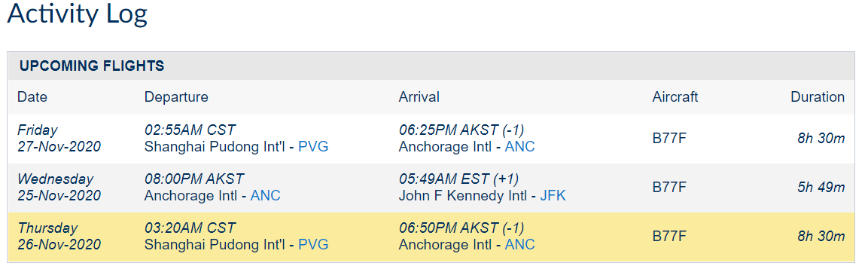Click the Arrival column header
868x272 pixels.
(419, 97)
